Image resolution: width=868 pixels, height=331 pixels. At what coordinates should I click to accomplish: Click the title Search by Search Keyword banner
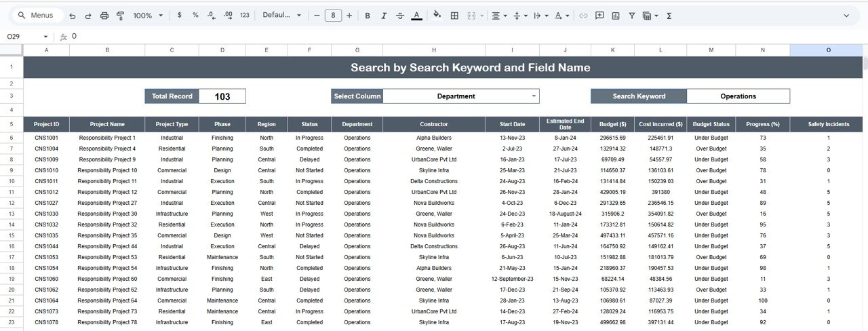coord(470,67)
